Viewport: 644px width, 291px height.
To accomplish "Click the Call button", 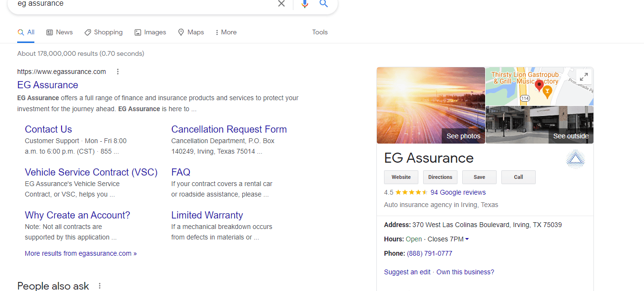I will (519, 177).
